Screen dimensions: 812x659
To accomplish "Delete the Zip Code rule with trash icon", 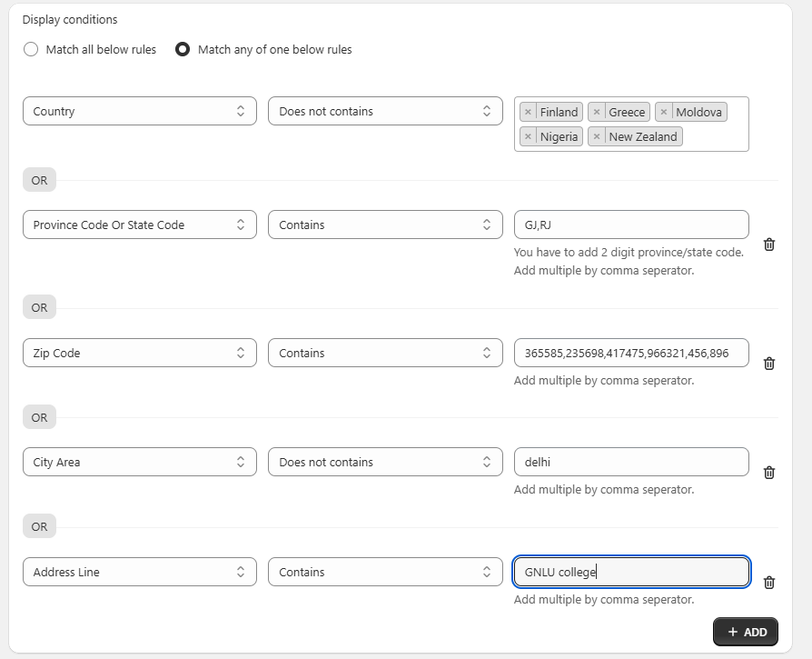I will (768, 364).
